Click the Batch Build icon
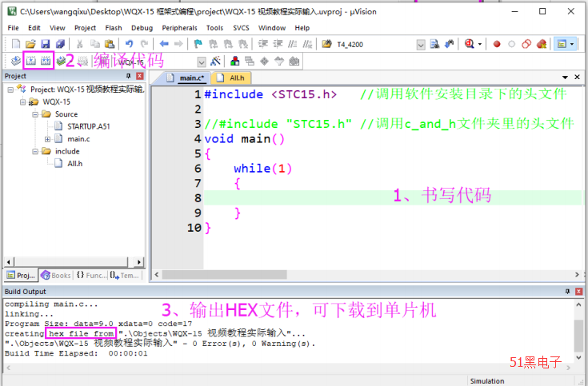Screen dimensions: 588x386 tap(60, 61)
